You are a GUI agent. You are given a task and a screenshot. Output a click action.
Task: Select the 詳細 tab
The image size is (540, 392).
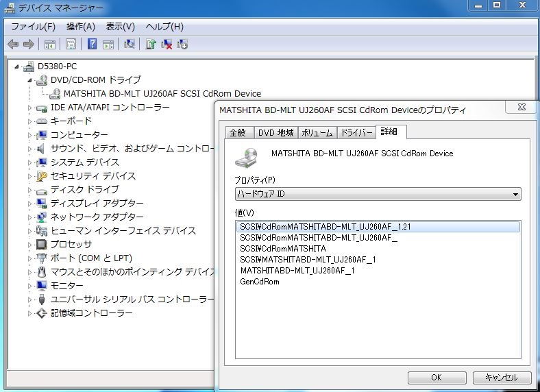click(391, 132)
